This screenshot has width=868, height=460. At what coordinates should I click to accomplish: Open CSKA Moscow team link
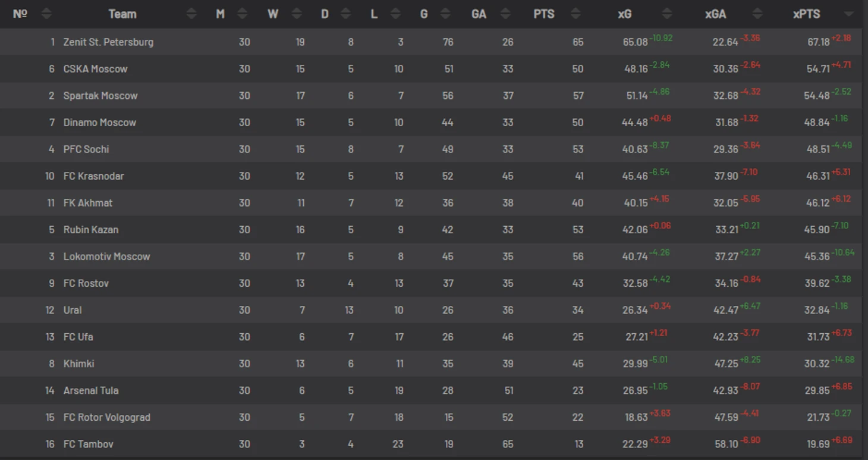click(x=96, y=69)
